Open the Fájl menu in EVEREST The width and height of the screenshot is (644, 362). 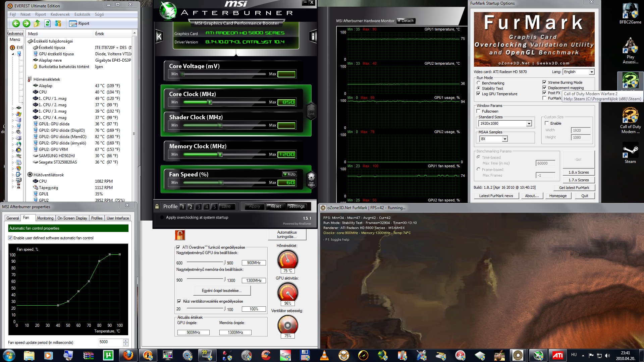pos(13,14)
